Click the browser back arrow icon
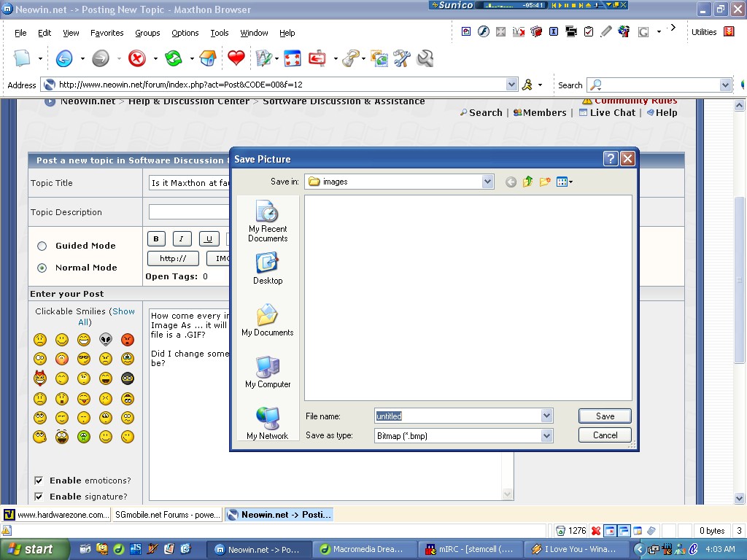This screenshot has height=560, width=747. (64, 58)
